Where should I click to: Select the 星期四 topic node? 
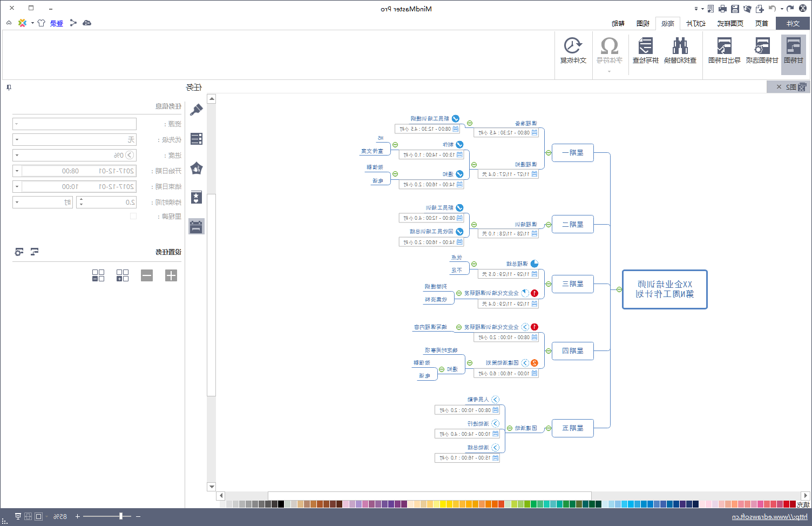(573, 351)
